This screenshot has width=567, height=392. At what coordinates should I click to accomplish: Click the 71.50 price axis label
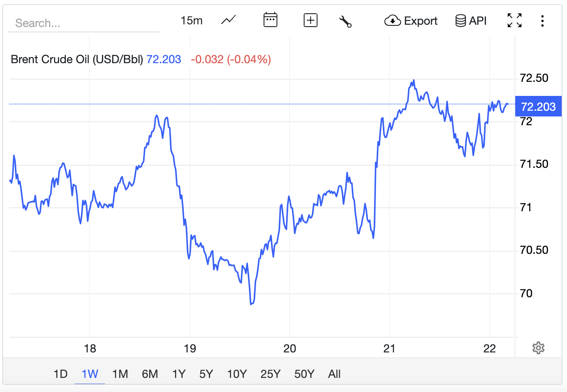[534, 164]
